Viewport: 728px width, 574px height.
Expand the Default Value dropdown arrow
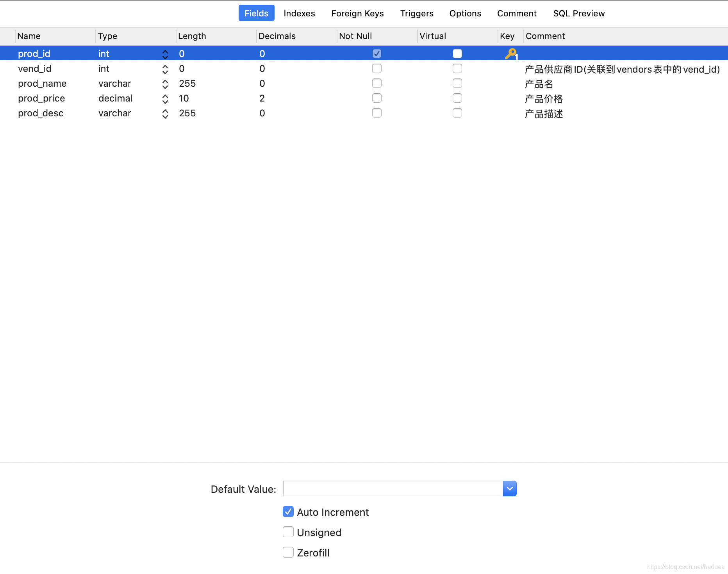point(510,488)
